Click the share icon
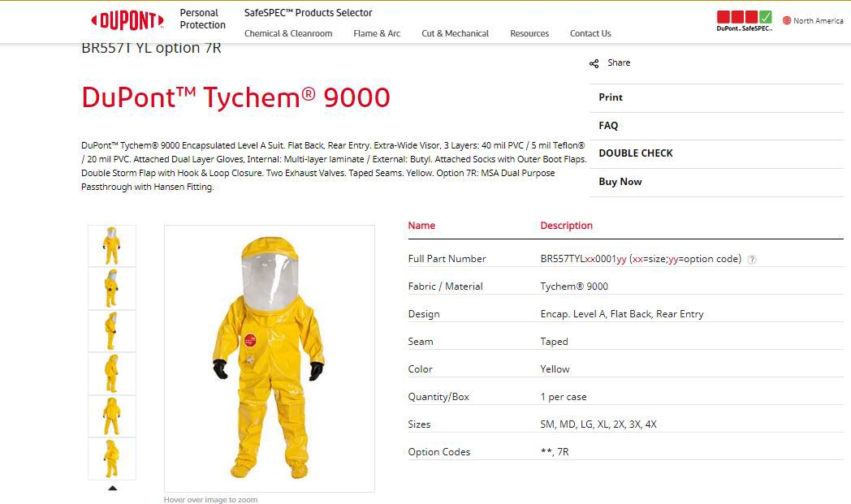The height and width of the screenshot is (504, 851). 594,63
